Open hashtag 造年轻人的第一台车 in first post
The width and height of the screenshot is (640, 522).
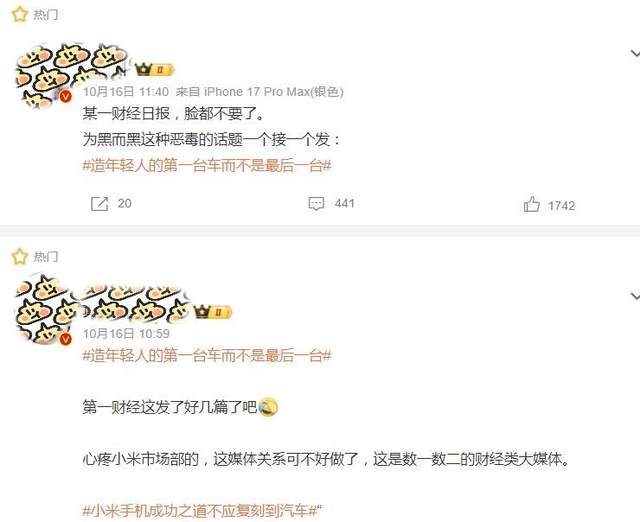click(207, 166)
